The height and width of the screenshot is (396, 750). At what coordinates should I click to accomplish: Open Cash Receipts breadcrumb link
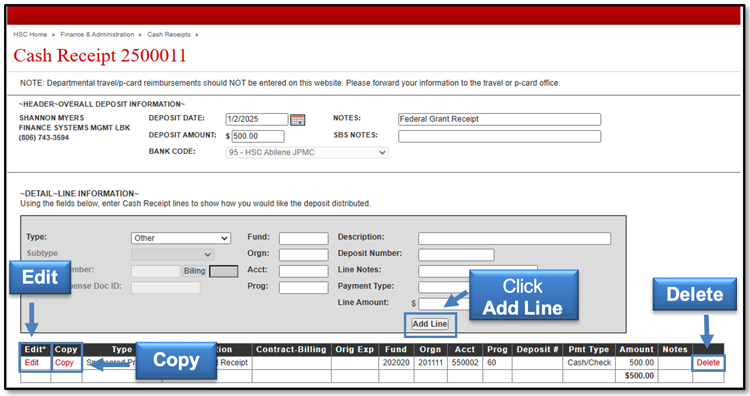click(x=169, y=34)
